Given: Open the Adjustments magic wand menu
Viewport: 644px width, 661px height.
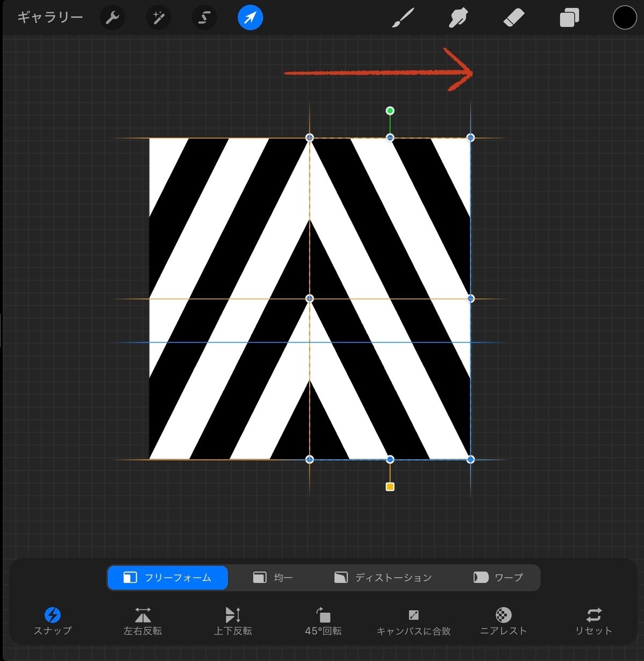Looking at the screenshot, I should click(158, 18).
